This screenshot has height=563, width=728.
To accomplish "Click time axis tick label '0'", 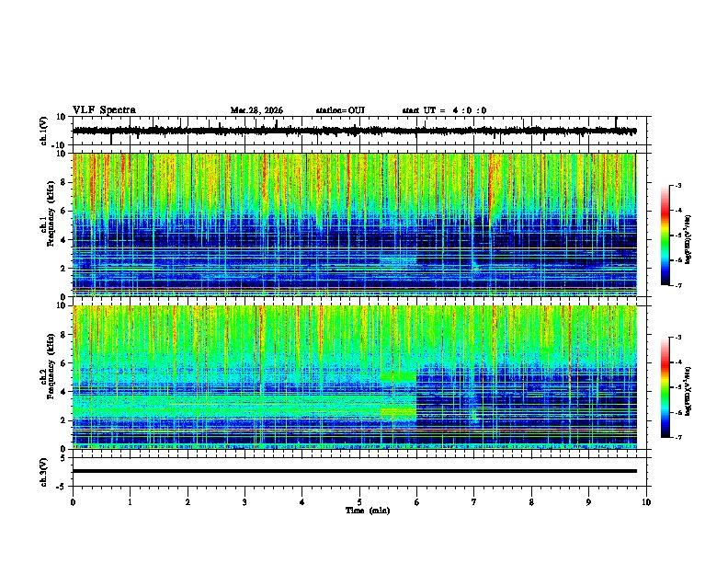I will tap(73, 502).
